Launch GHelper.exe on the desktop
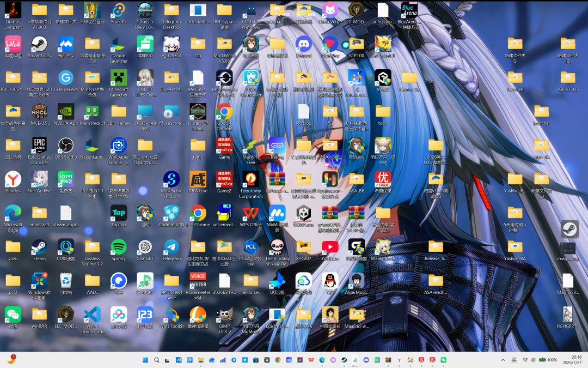 coord(66,80)
